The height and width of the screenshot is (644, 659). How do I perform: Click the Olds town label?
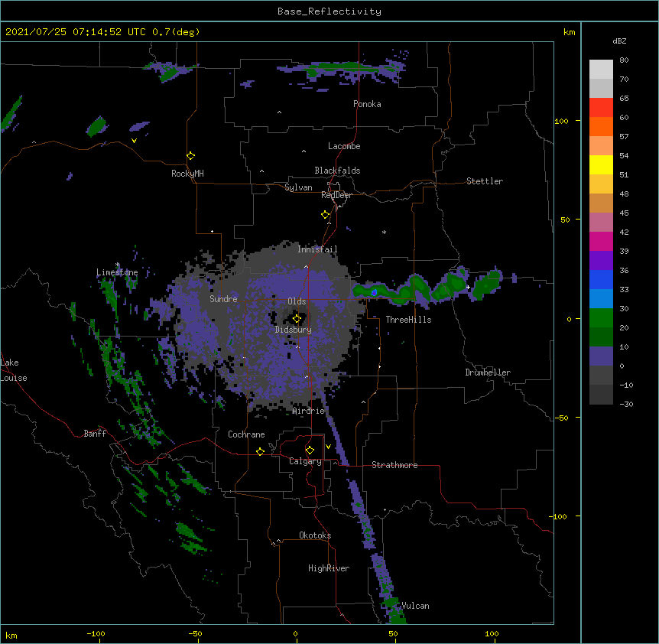tap(297, 301)
